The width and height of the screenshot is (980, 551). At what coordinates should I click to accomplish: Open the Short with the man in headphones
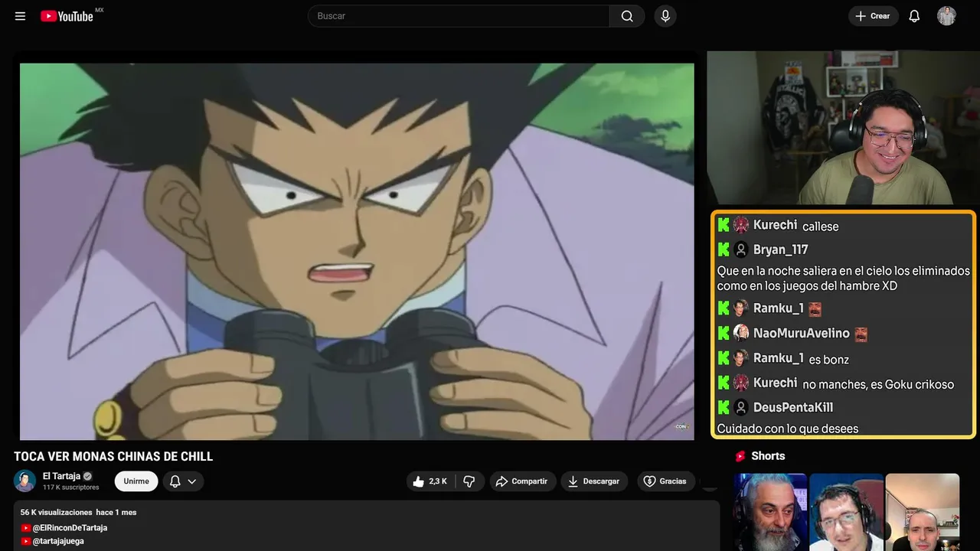click(x=846, y=512)
